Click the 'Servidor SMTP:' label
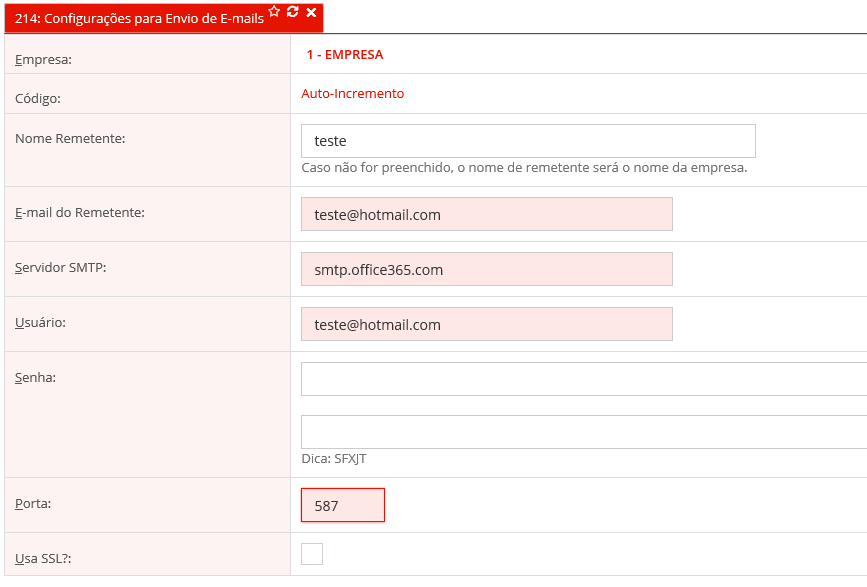This screenshot has width=867, height=587. click(60, 268)
